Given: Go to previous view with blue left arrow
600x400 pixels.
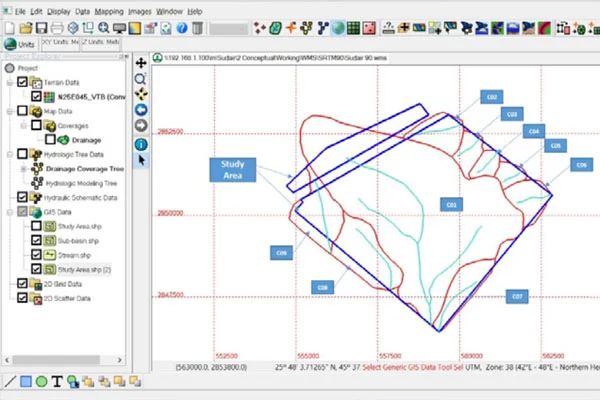Looking at the screenshot, I should [141, 110].
